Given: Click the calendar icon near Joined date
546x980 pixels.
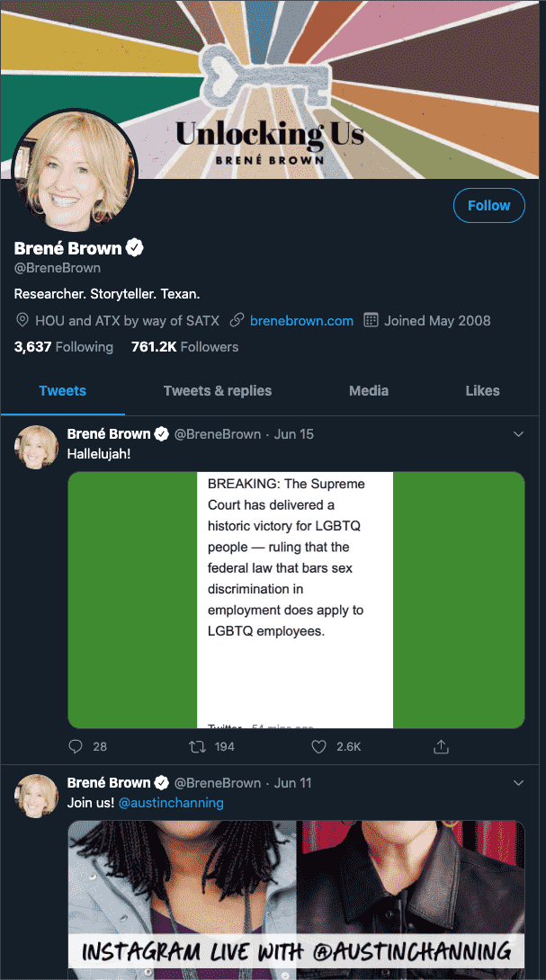Looking at the screenshot, I should point(370,320).
